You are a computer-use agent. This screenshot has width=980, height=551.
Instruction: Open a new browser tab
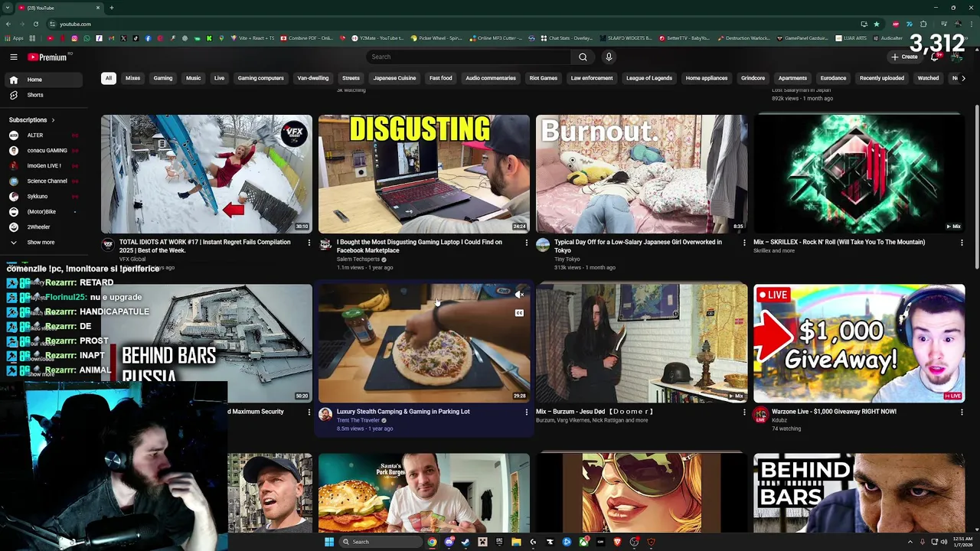111,8
